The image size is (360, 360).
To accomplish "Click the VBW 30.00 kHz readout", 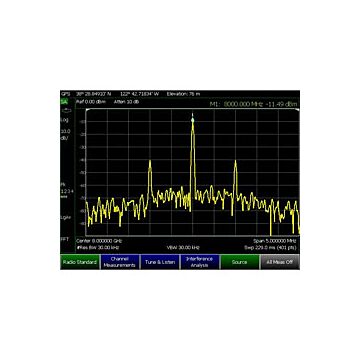I will [x=183, y=248].
